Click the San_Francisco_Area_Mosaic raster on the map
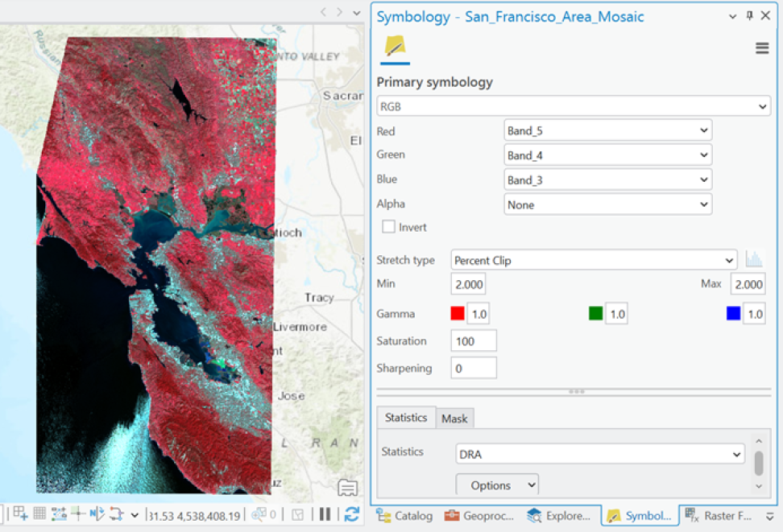 tap(155, 265)
